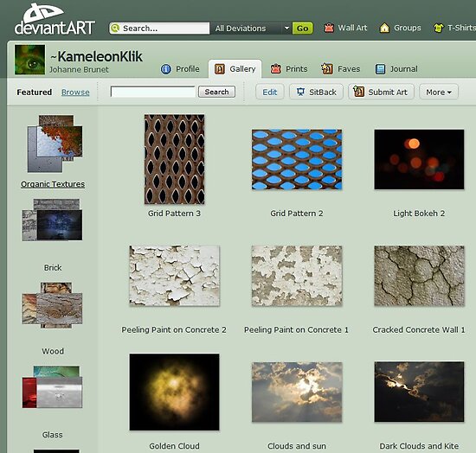
Task: Click the Browse link
Action: pyautogui.click(x=75, y=93)
